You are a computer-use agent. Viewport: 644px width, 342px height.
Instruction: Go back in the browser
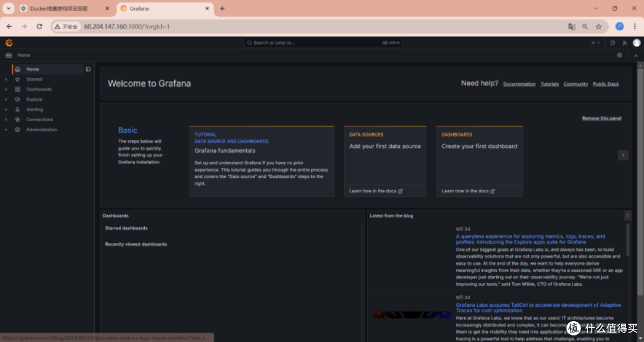10,26
